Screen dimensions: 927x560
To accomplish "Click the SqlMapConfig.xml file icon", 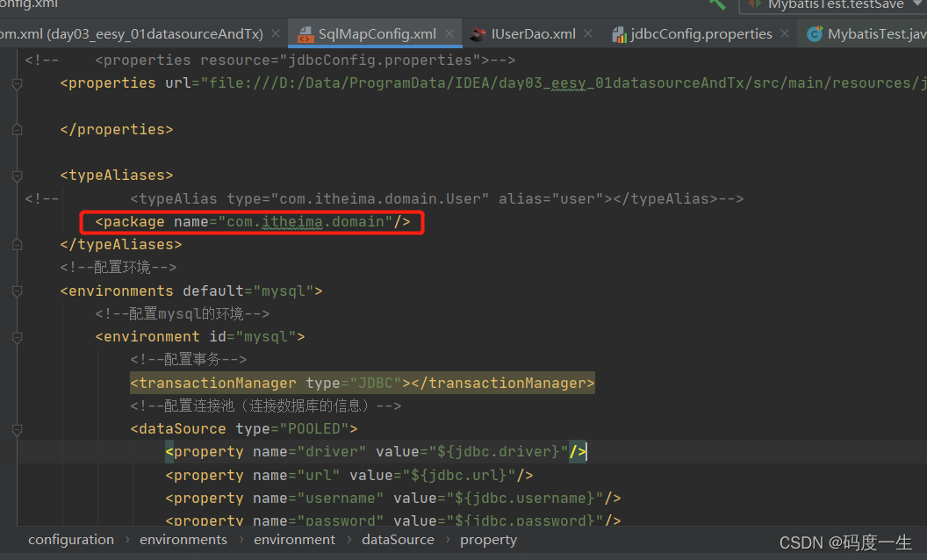I will tap(305, 34).
